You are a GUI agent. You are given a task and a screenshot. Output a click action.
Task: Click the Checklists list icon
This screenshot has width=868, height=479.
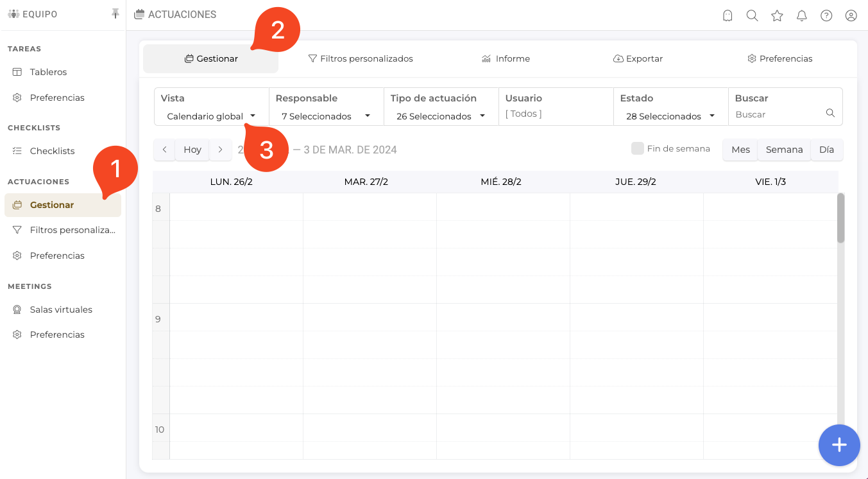[x=17, y=151]
